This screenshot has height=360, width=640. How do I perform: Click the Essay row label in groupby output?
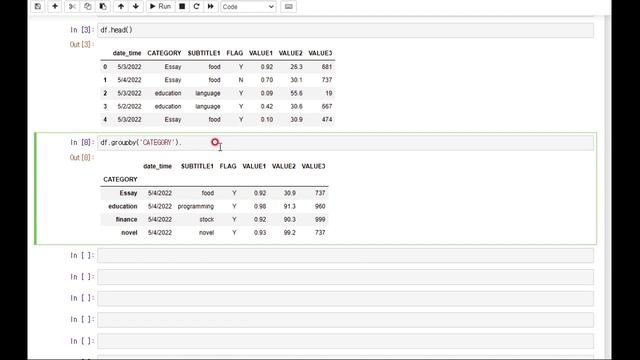pyautogui.click(x=128, y=193)
